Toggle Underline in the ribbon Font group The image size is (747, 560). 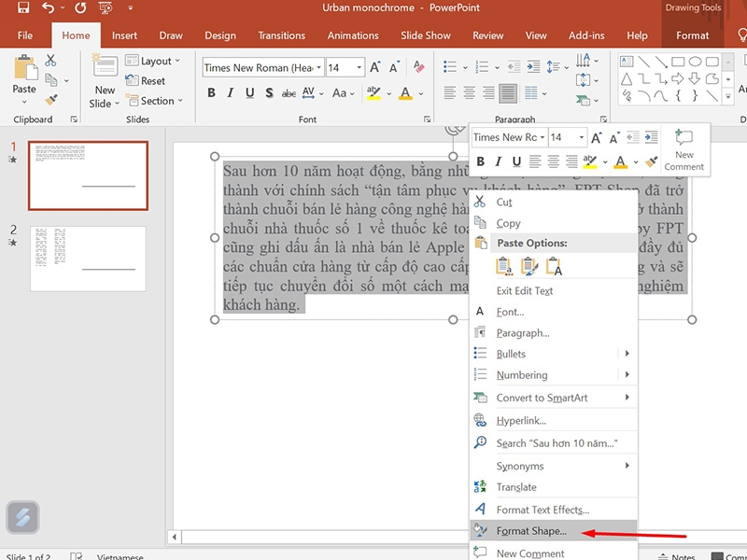pyautogui.click(x=249, y=92)
